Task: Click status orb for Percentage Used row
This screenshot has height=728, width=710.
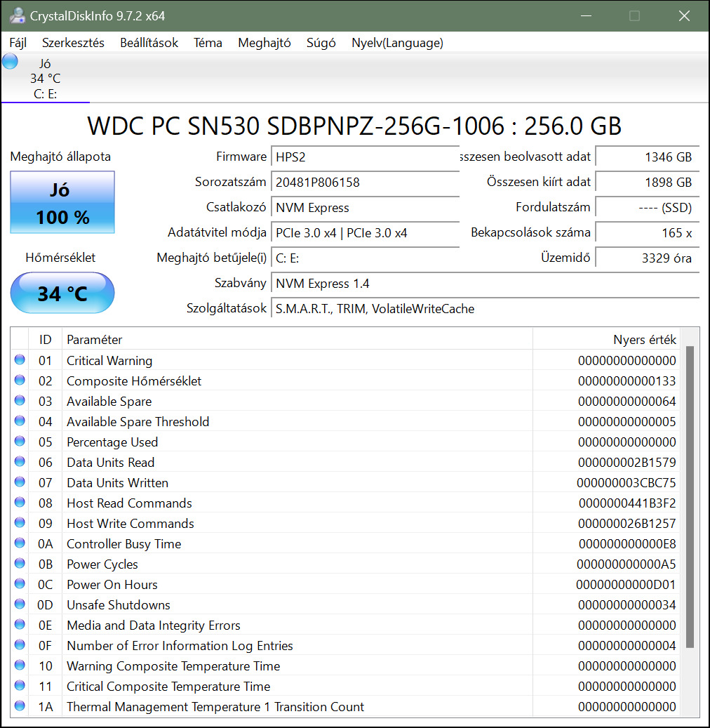Action: click(x=20, y=442)
